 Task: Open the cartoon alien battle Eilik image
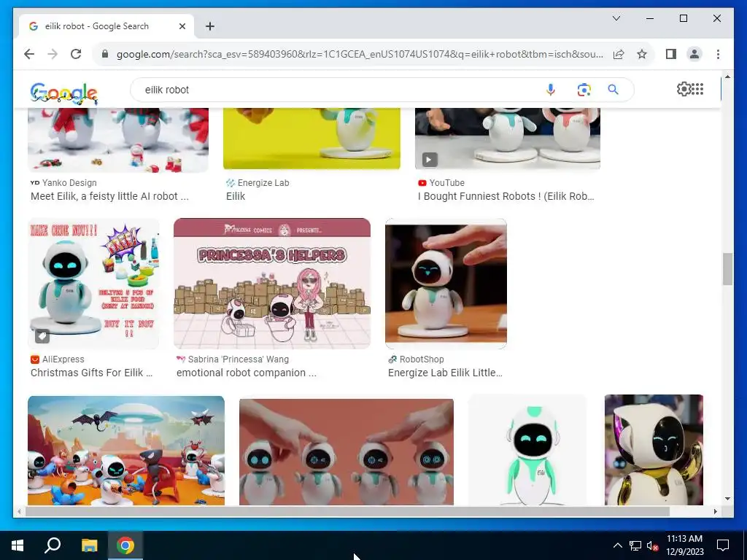[x=125, y=450]
